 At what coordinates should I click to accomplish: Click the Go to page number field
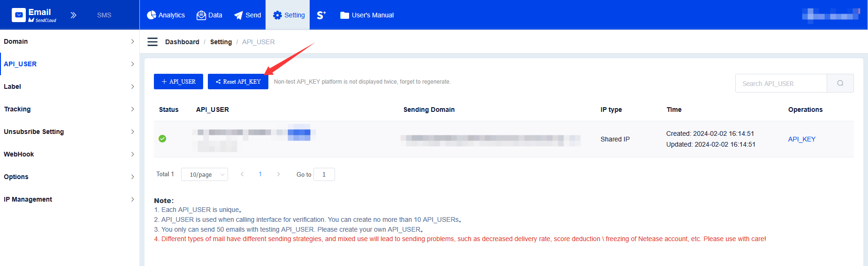coord(324,174)
